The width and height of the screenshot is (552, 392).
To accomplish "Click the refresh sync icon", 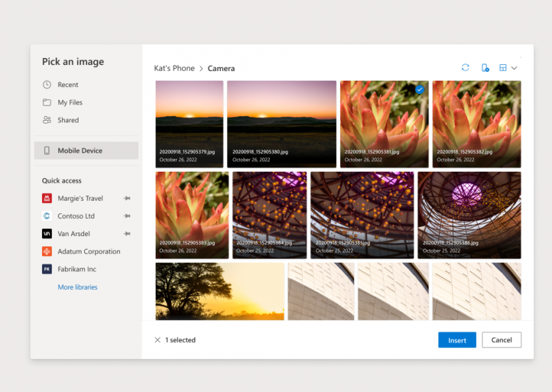I will [465, 68].
